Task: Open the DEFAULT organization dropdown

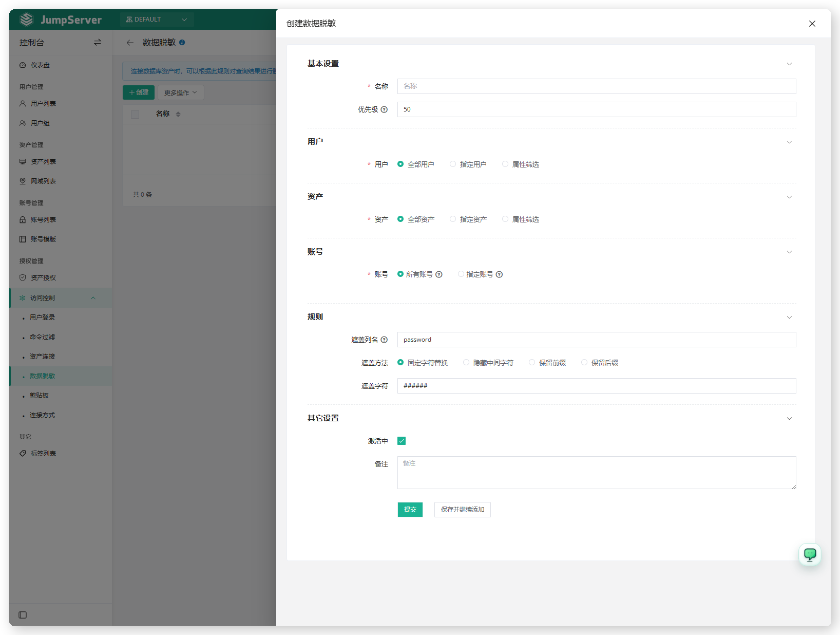Action: tap(157, 20)
